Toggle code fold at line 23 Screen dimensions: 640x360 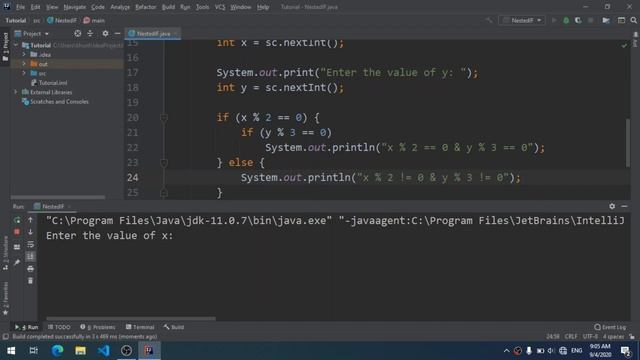point(164,163)
